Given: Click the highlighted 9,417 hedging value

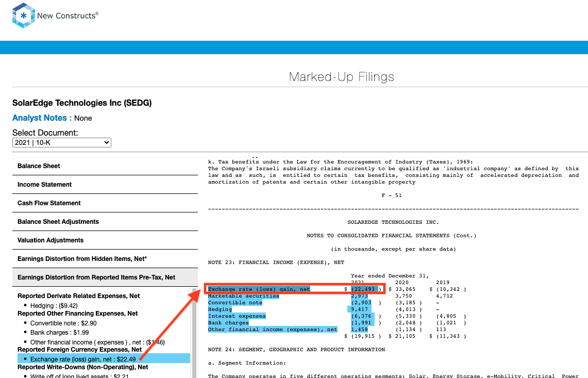Looking at the screenshot, I should pos(360,309).
